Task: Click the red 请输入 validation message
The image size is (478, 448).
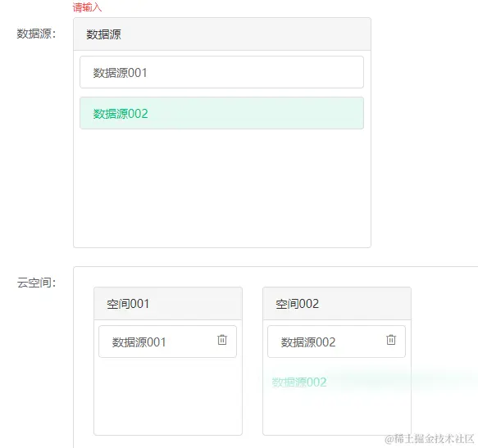Action: tap(87, 7)
